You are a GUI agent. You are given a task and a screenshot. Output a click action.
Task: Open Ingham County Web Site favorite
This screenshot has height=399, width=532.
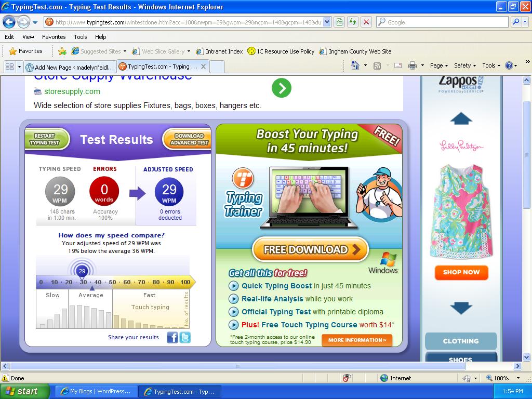[355, 51]
